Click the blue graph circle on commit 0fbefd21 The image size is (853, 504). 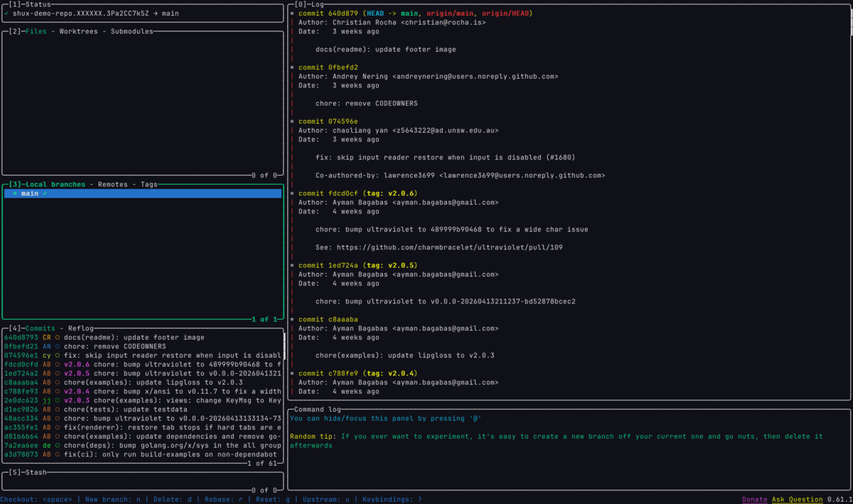58,346
